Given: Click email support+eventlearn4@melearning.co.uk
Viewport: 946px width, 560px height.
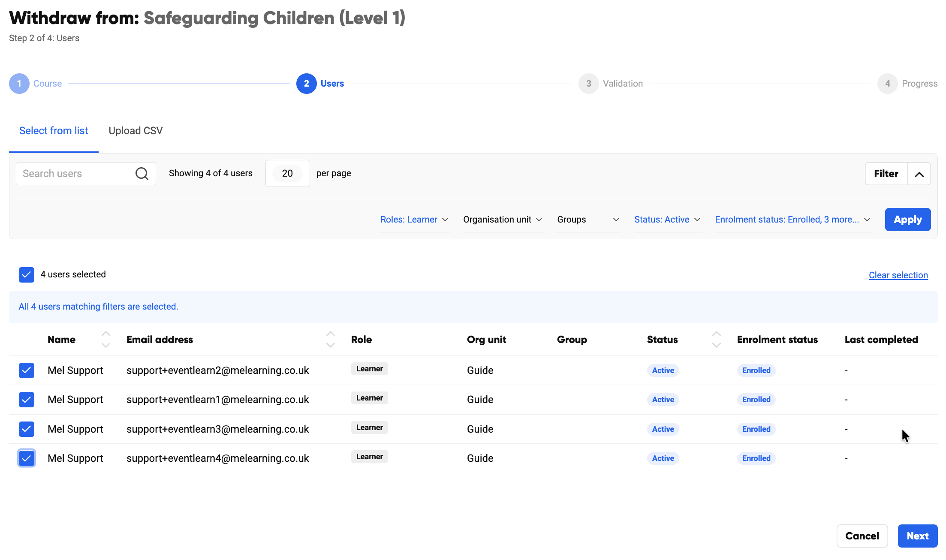Looking at the screenshot, I should pos(217,458).
